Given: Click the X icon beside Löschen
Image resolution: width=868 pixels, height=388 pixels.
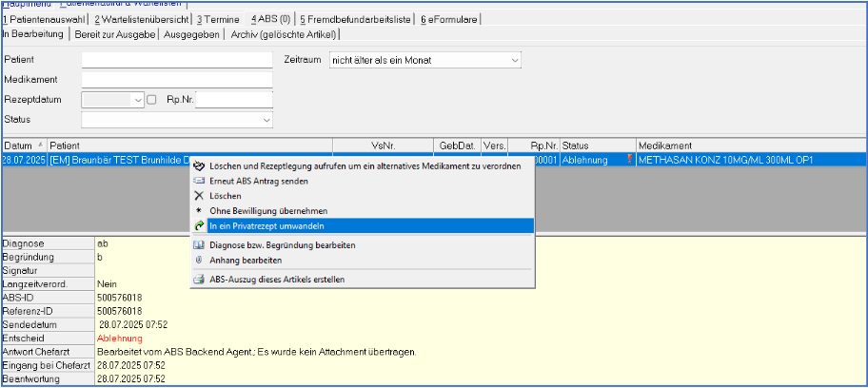Looking at the screenshot, I should tap(199, 195).
